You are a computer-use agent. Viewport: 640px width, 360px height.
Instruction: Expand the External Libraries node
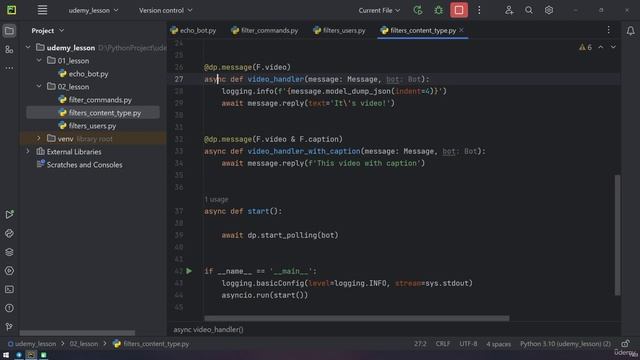(28, 152)
